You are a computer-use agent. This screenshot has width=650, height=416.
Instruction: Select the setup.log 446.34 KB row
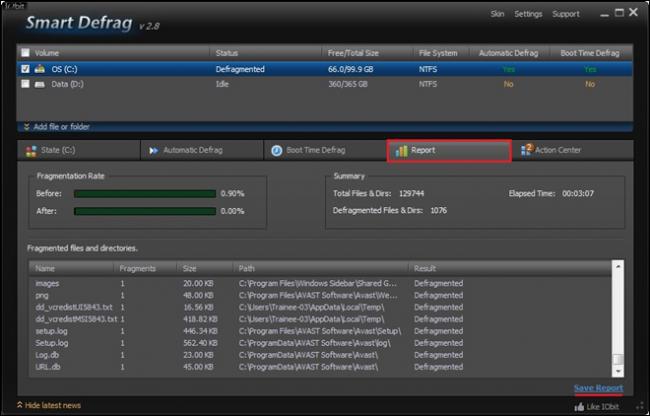point(320,331)
